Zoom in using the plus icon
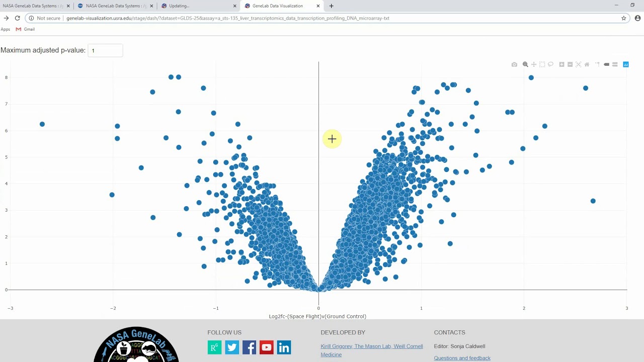644x362 pixels. [561, 64]
